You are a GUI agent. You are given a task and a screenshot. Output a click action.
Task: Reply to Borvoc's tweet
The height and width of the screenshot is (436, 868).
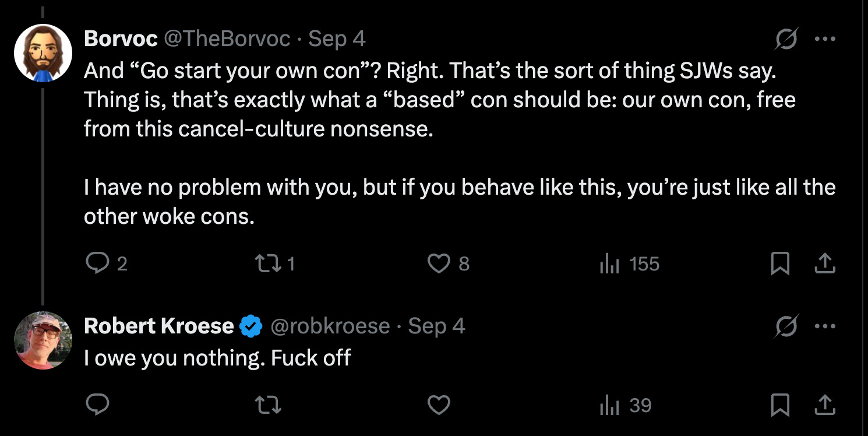(x=95, y=265)
